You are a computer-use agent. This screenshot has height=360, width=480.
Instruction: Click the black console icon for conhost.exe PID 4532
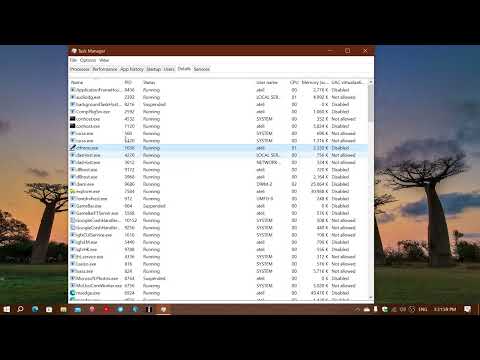click(73, 119)
